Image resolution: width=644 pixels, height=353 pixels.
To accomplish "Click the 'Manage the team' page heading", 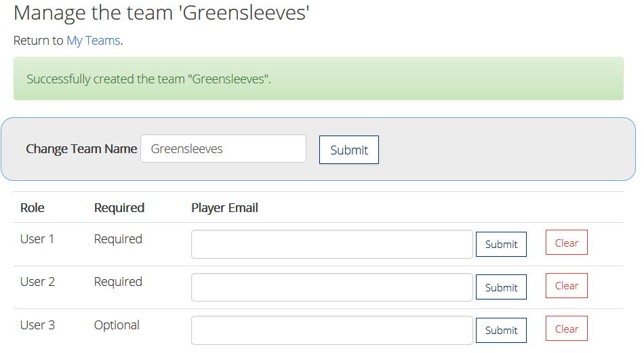I will click(161, 13).
